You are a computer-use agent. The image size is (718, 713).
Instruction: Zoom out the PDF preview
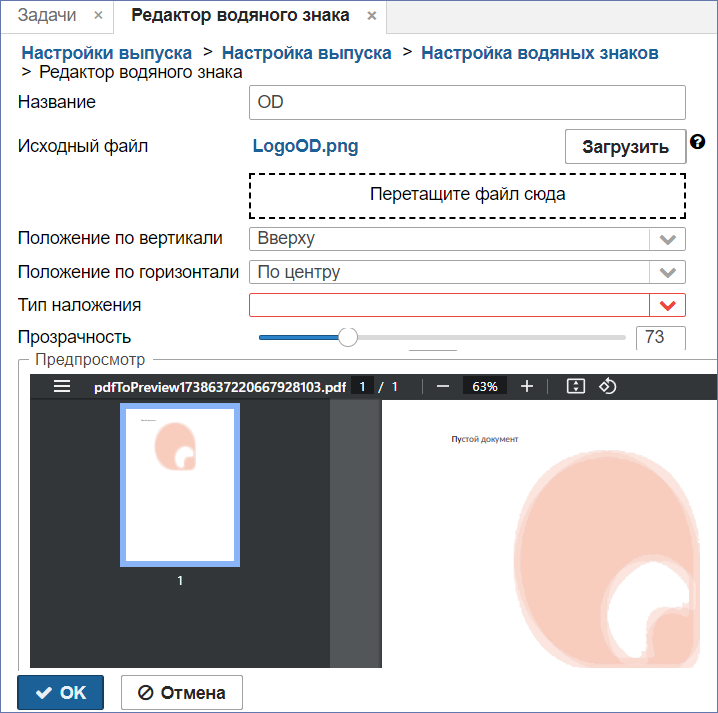(x=442, y=386)
